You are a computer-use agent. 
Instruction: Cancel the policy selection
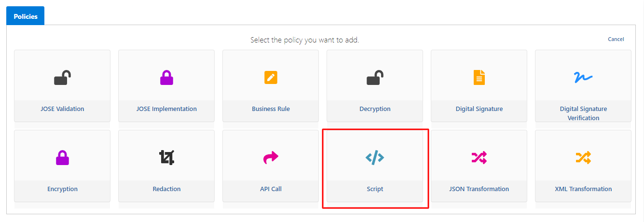click(616, 39)
